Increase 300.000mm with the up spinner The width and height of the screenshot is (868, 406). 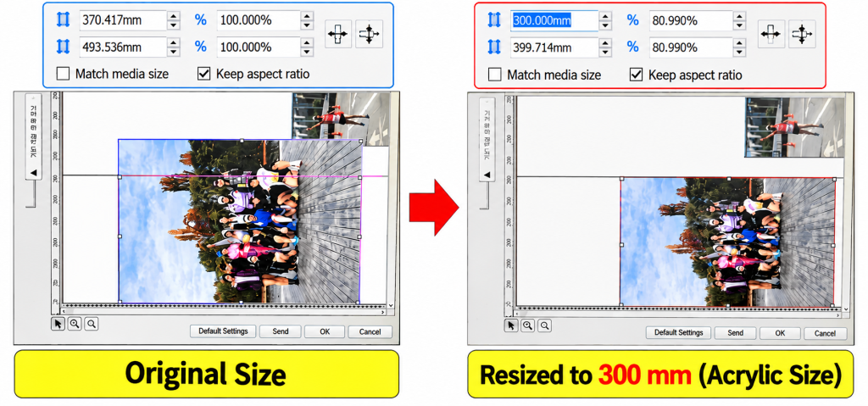coord(605,16)
